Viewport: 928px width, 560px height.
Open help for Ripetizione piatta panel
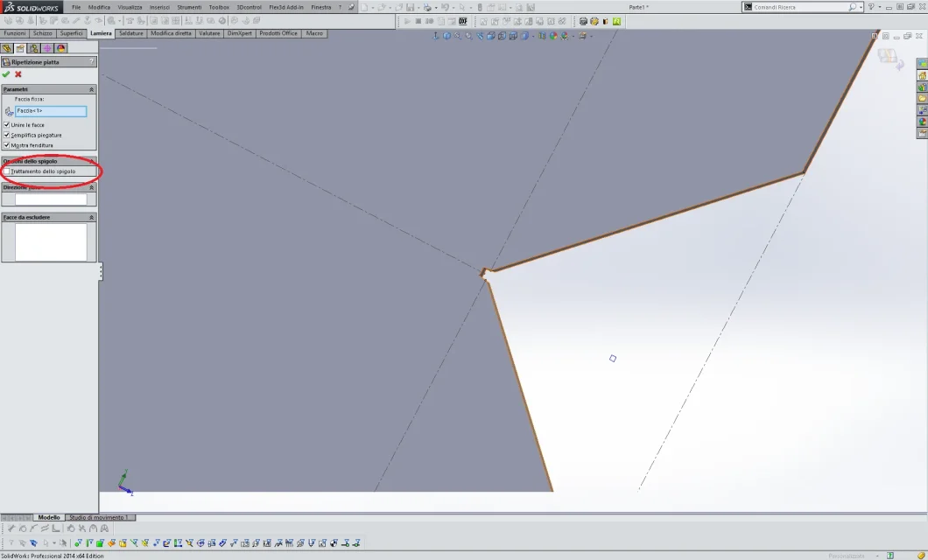pos(91,61)
